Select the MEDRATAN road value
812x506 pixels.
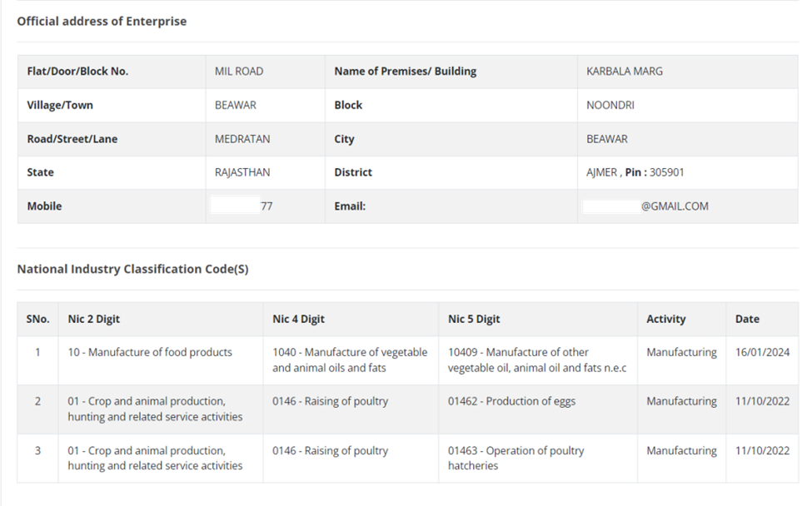(x=242, y=139)
